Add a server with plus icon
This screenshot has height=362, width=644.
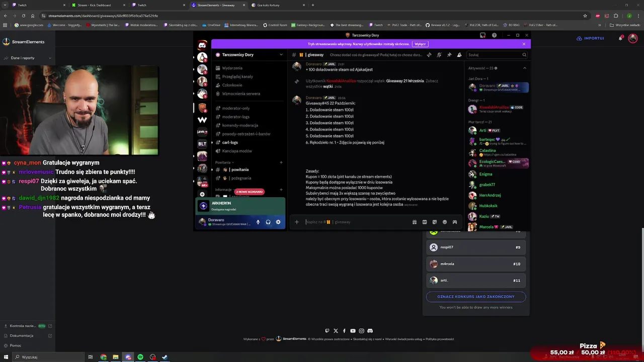pos(202,194)
